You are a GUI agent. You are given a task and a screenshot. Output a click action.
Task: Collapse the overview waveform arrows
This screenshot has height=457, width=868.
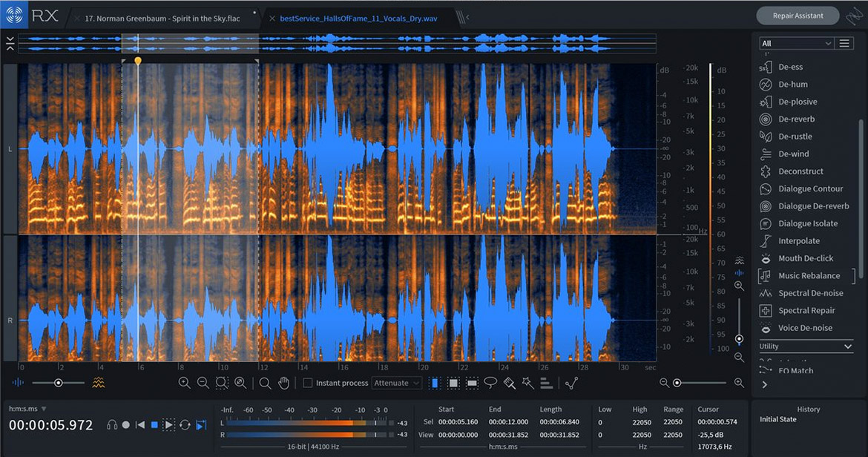tap(10, 44)
